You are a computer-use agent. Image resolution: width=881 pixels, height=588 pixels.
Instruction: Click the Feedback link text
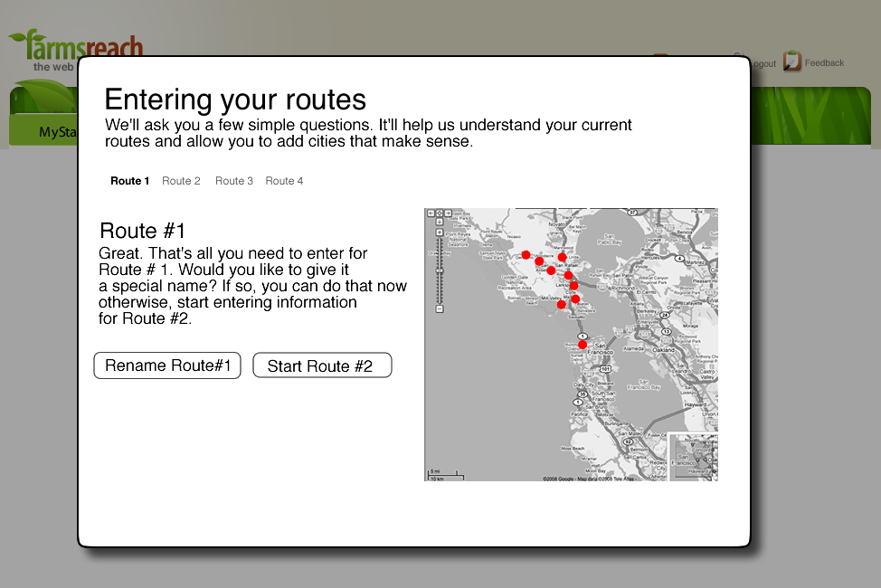pos(824,63)
